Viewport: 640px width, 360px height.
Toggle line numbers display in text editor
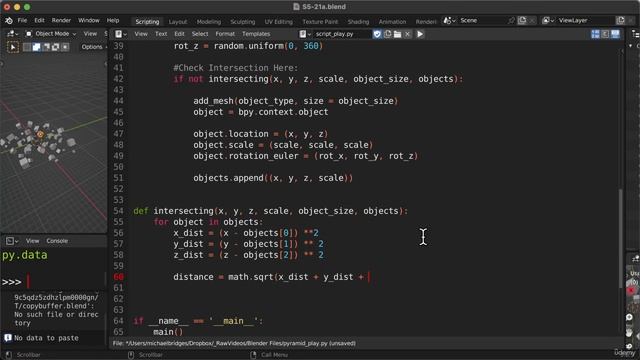click(x=596, y=34)
